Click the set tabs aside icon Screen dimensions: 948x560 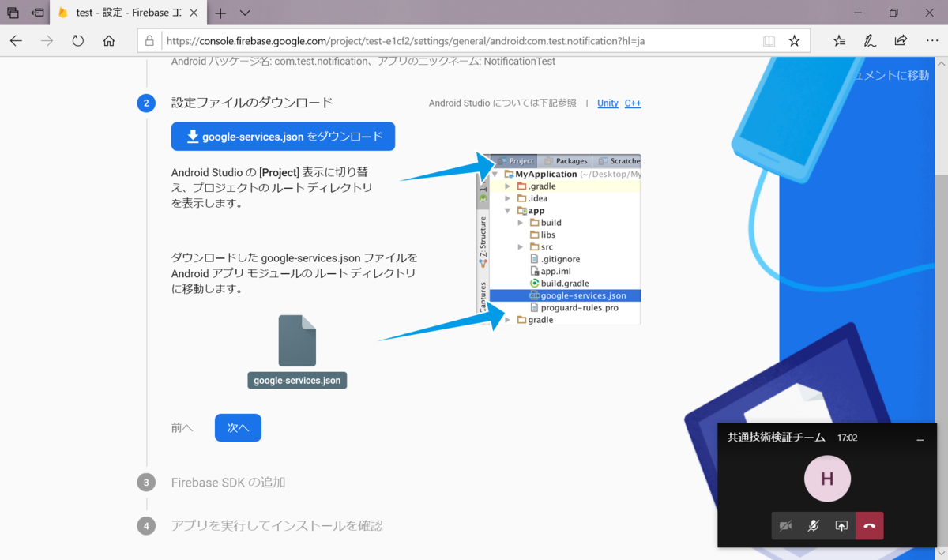point(37,13)
